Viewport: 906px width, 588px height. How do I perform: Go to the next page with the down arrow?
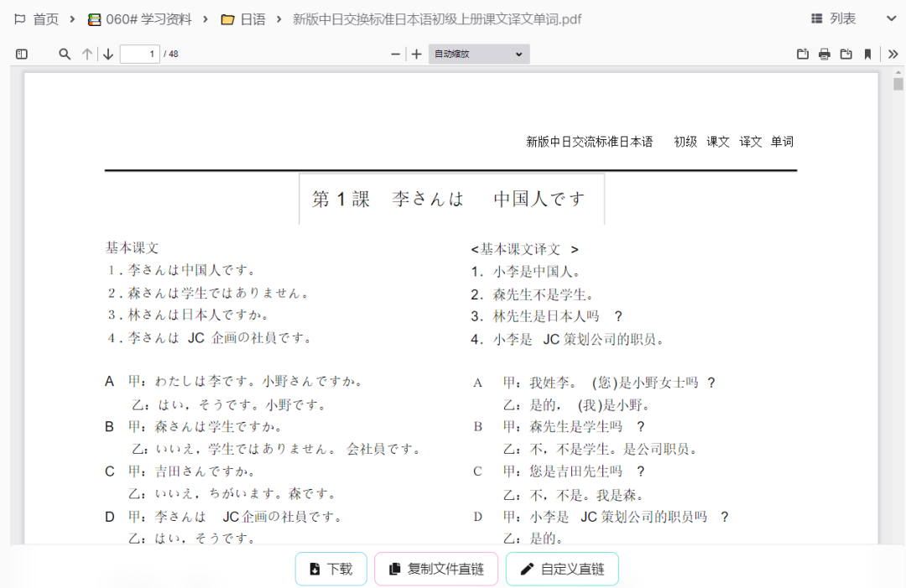(108, 54)
